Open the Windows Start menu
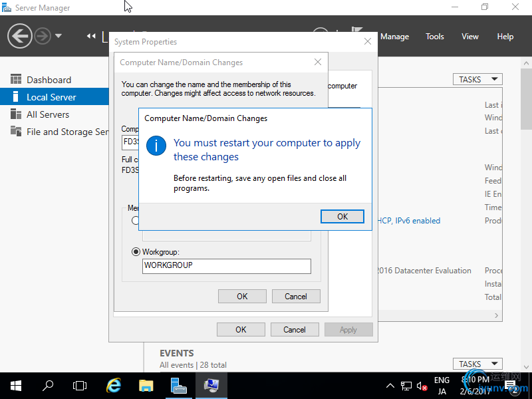 tap(16, 386)
